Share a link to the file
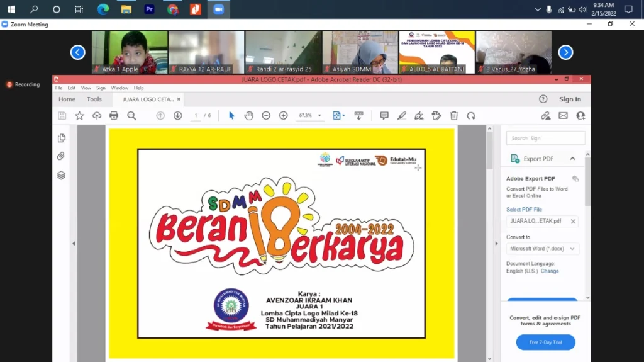This screenshot has width=644, height=362. [x=545, y=116]
